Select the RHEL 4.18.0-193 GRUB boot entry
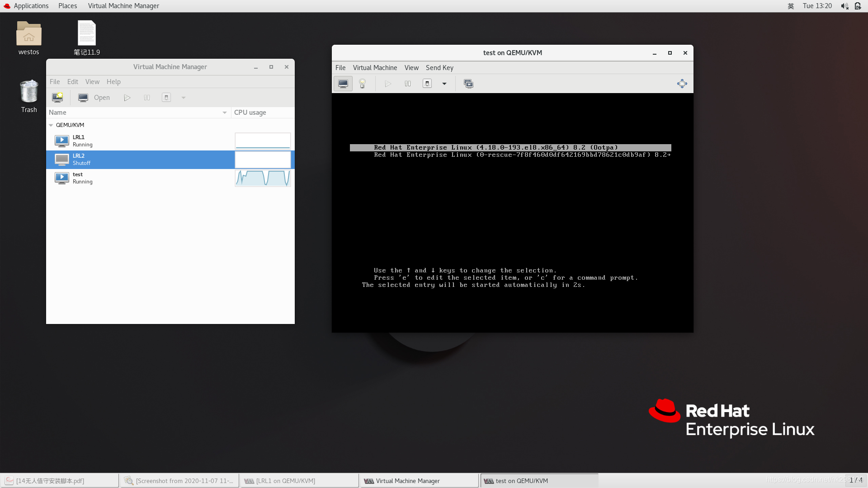This screenshot has width=868, height=488. [x=510, y=148]
